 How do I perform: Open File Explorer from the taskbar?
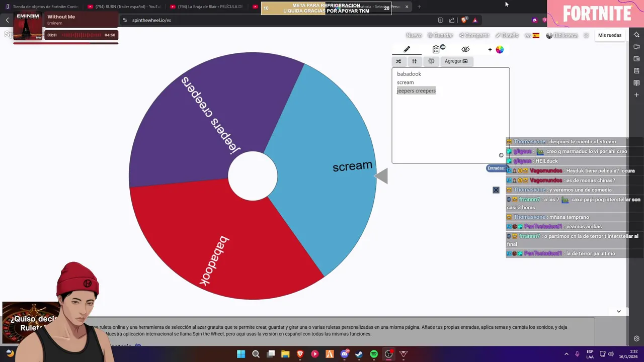pyautogui.click(x=285, y=354)
